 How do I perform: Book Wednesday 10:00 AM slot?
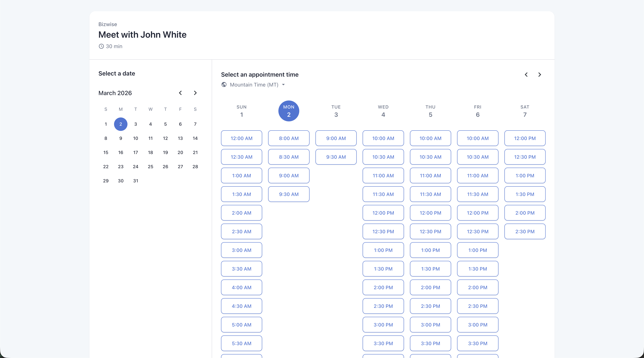pos(383,138)
